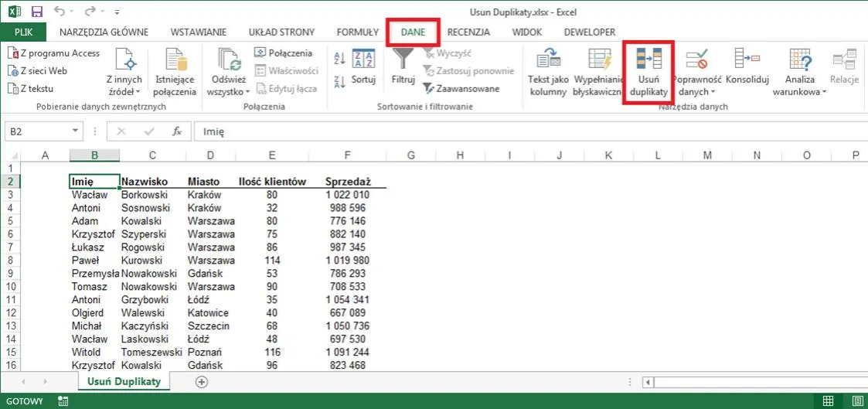Click Sortuj sort dialog icon

click(x=363, y=60)
